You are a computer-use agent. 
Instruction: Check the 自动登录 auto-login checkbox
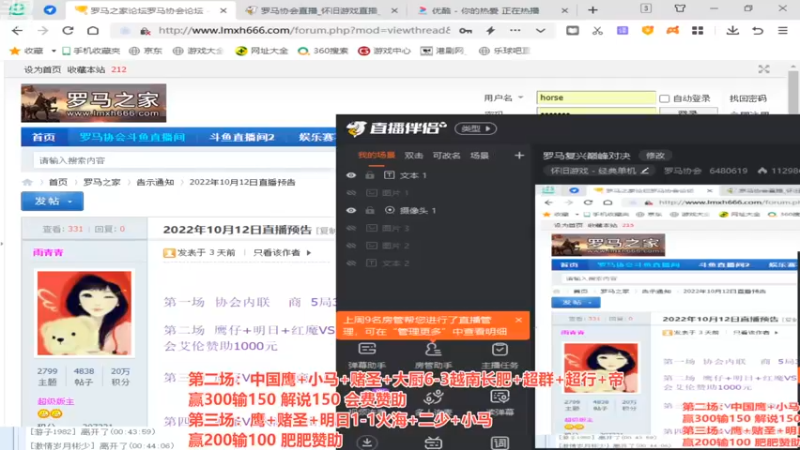pyautogui.click(x=664, y=98)
